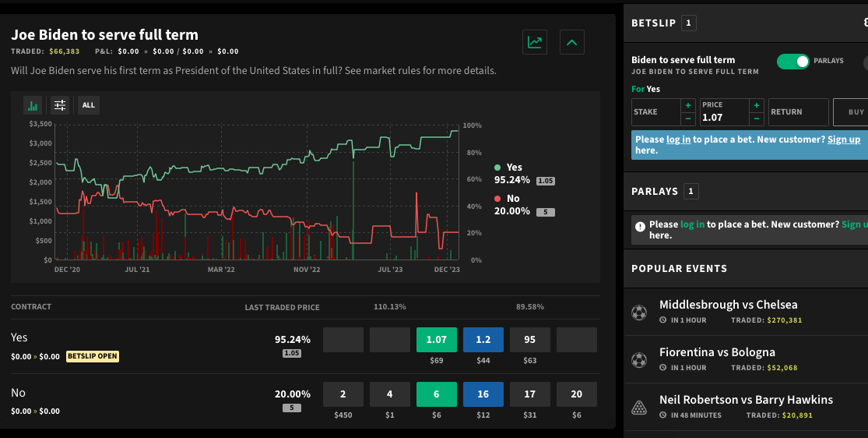Click the Stake input field
The height and width of the screenshot is (438, 868).
(655, 112)
